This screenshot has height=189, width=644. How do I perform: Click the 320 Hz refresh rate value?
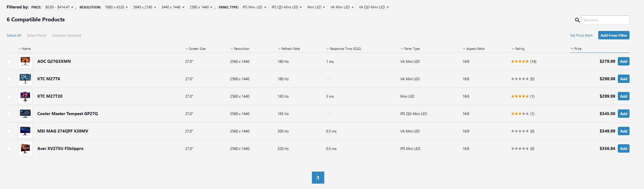[x=283, y=149]
